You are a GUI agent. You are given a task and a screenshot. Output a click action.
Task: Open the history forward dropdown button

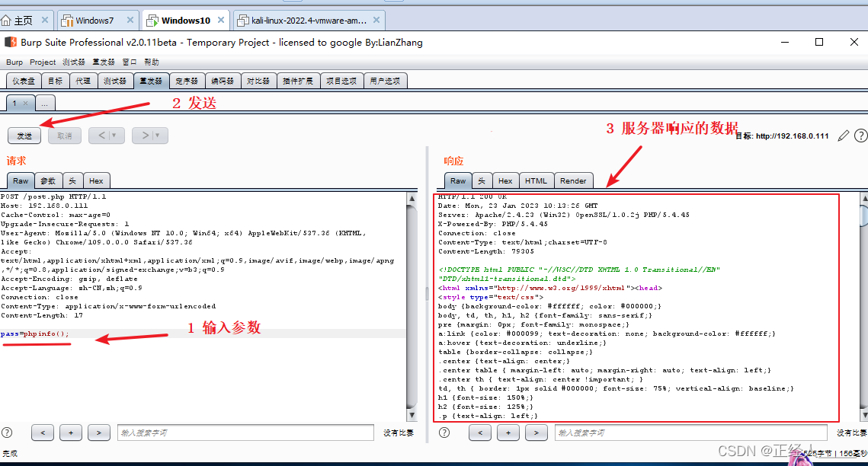click(150, 136)
